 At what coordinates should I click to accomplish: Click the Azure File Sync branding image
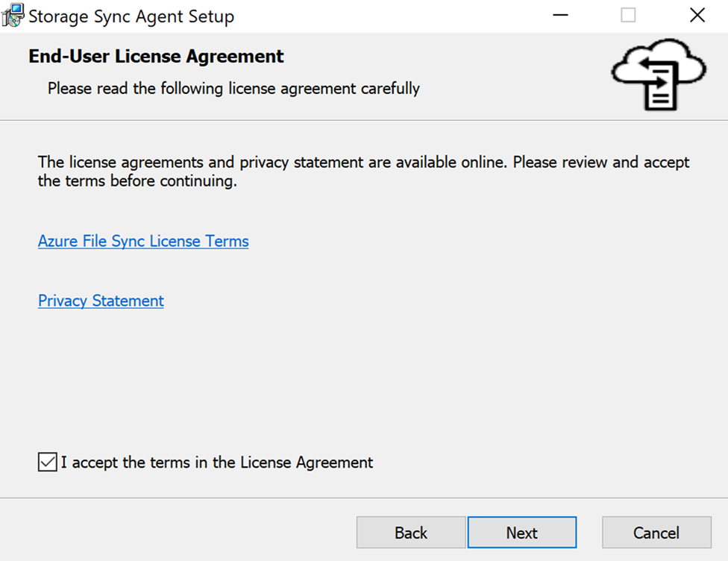click(x=657, y=74)
